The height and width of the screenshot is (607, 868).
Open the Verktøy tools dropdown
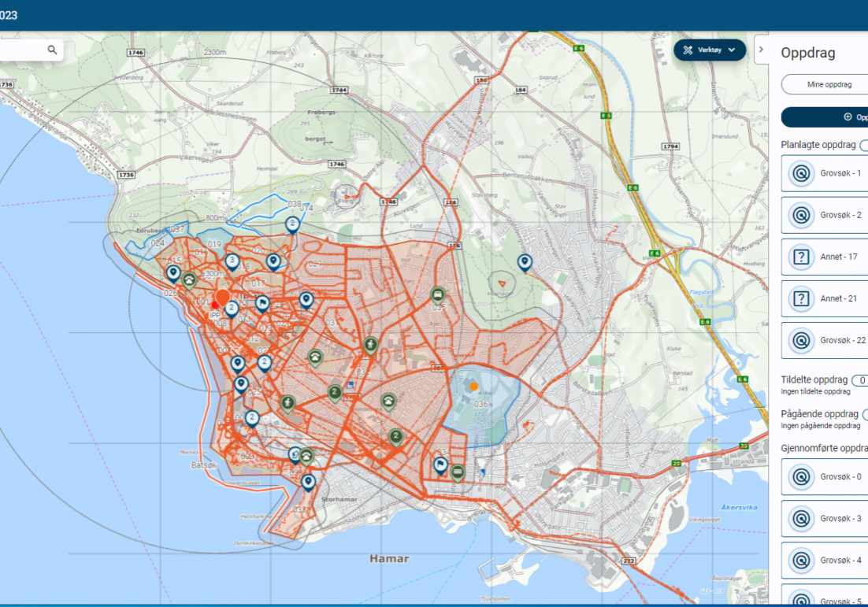point(709,50)
